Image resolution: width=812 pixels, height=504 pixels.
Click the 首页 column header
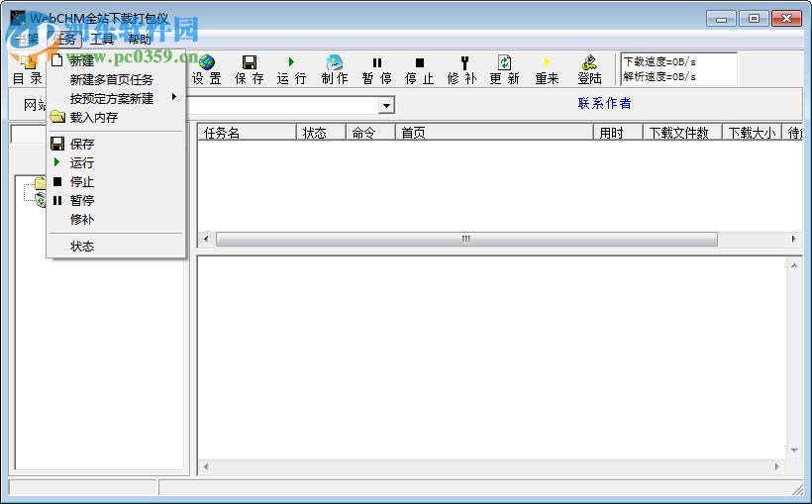point(493,133)
